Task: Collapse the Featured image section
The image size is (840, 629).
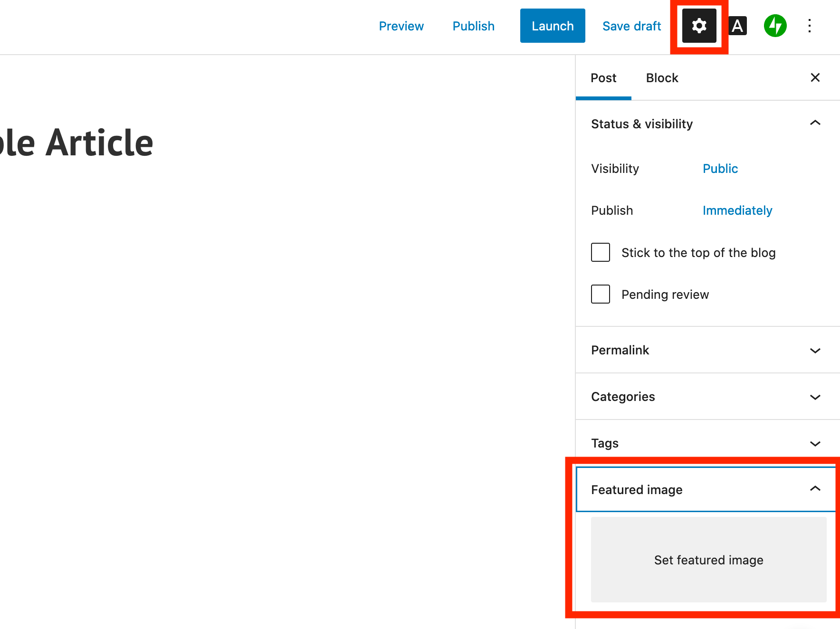Action: pos(815,489)
